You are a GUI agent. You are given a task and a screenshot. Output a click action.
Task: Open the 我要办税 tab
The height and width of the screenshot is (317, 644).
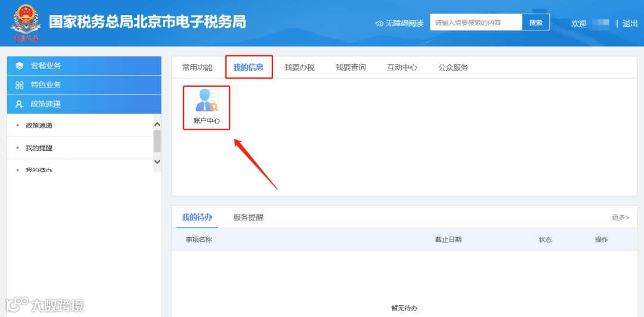(x=299, y=67)
